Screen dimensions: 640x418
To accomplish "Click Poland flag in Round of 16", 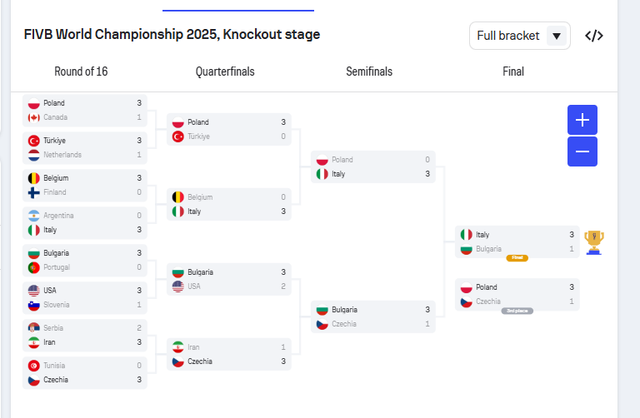I will coord(34,103).
